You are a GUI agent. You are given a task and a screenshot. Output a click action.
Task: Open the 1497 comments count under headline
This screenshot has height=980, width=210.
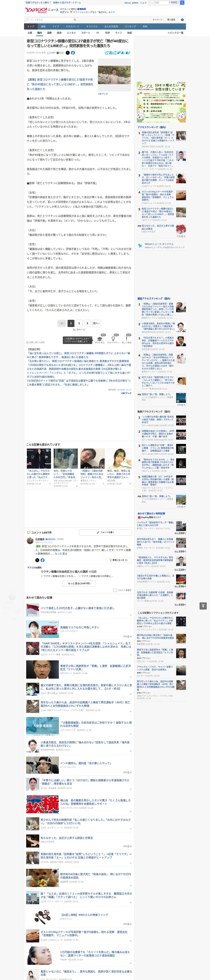[x=52, y=53]
